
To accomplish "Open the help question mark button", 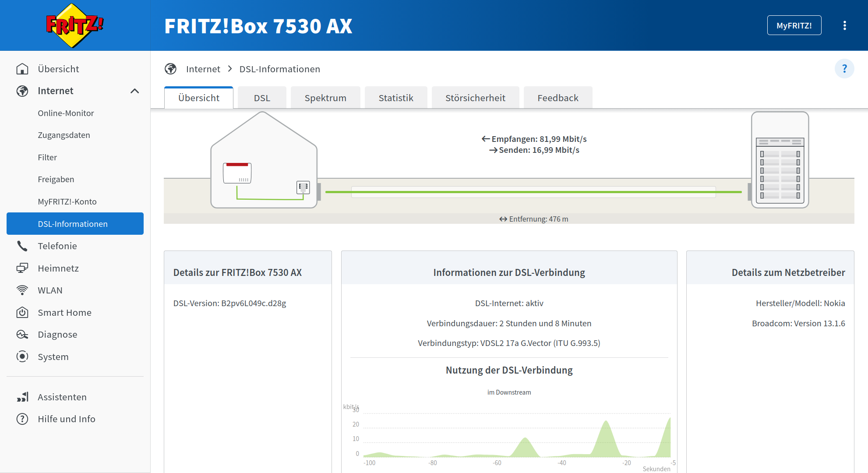I will click(844, 69).
